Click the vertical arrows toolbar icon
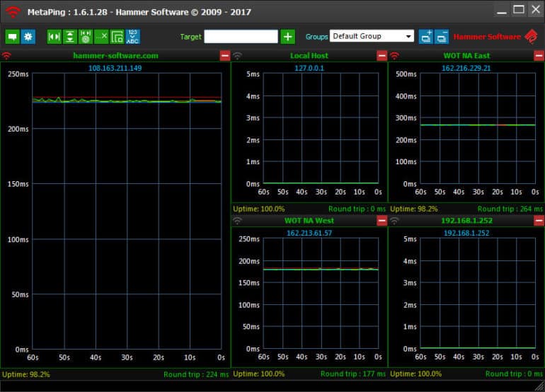This screenshot has height=392, width=545. point(70,37)
